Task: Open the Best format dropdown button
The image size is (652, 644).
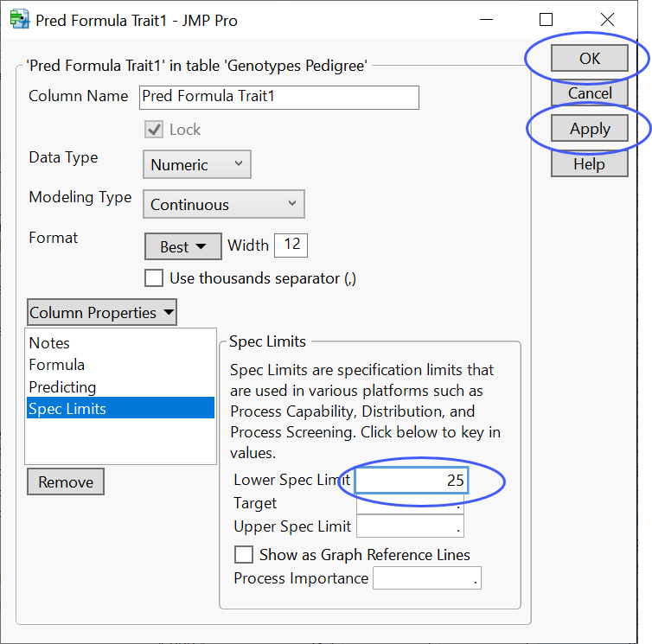Action: 183,246
